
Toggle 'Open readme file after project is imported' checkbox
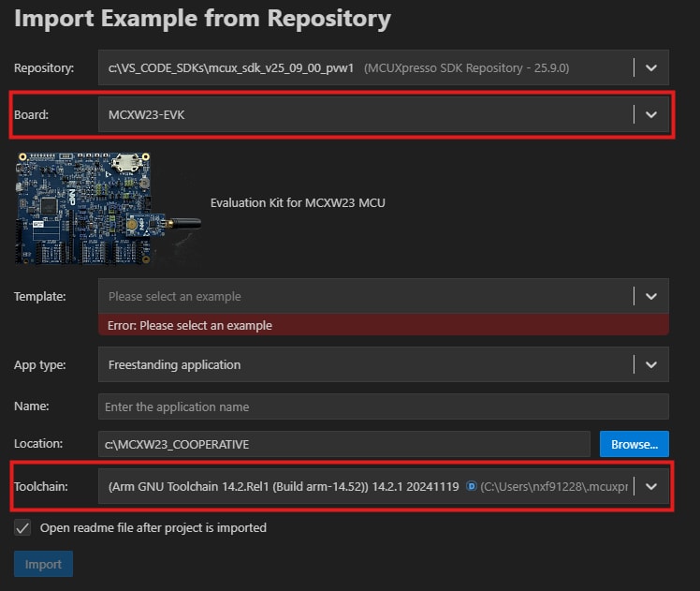tap(22, 528)
